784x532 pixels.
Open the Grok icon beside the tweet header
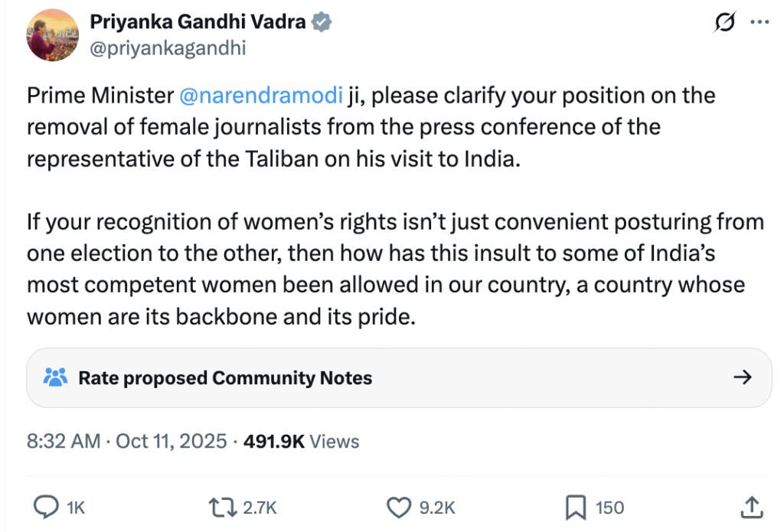point(724,24)
